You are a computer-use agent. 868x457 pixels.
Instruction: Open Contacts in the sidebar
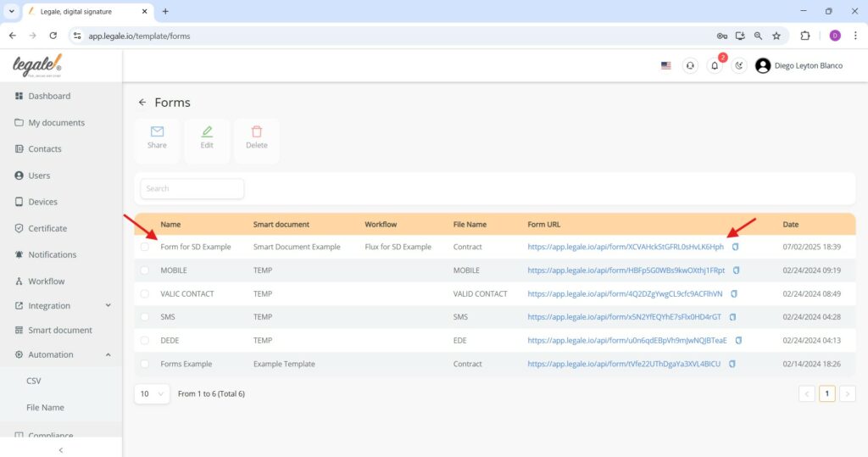44,149
